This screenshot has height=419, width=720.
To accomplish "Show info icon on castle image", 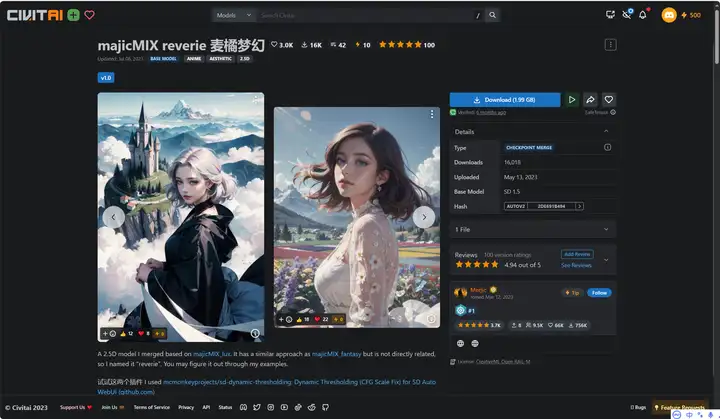I will [x=255, y=334].
